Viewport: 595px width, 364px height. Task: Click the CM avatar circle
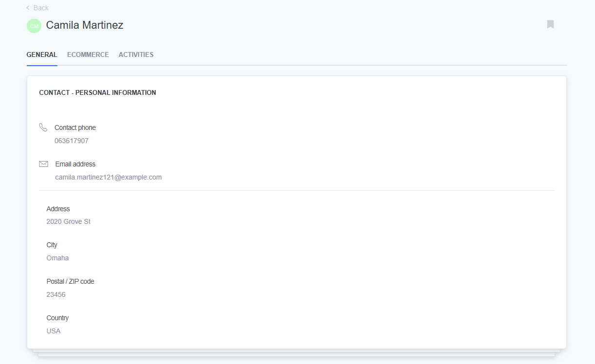34,26
